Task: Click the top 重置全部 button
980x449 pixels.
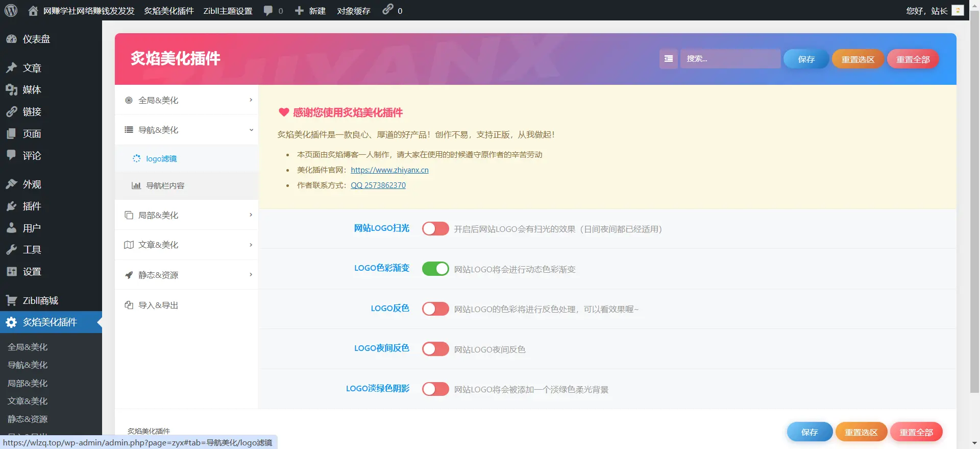Action: [x=913, y=59]
